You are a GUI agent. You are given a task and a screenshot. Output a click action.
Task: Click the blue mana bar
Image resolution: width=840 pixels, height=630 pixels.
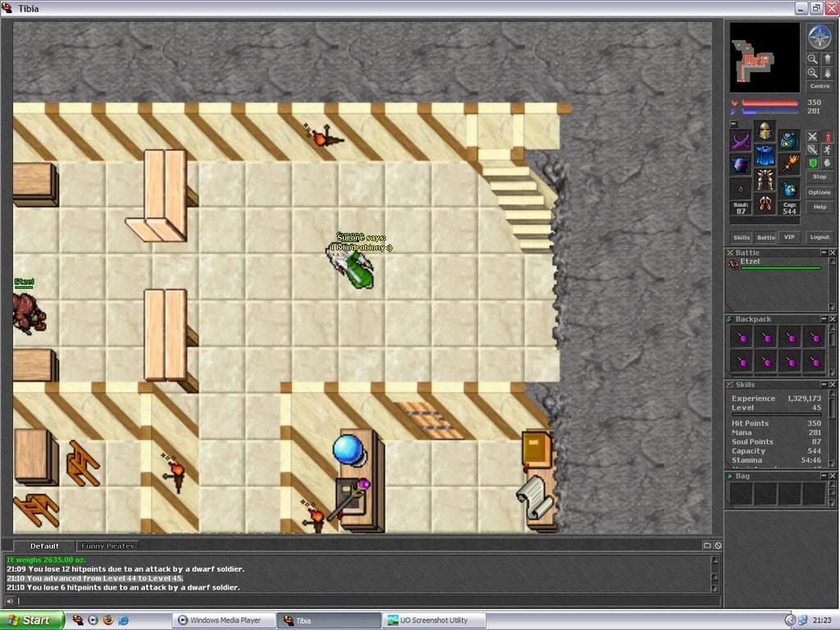[770, 112]
